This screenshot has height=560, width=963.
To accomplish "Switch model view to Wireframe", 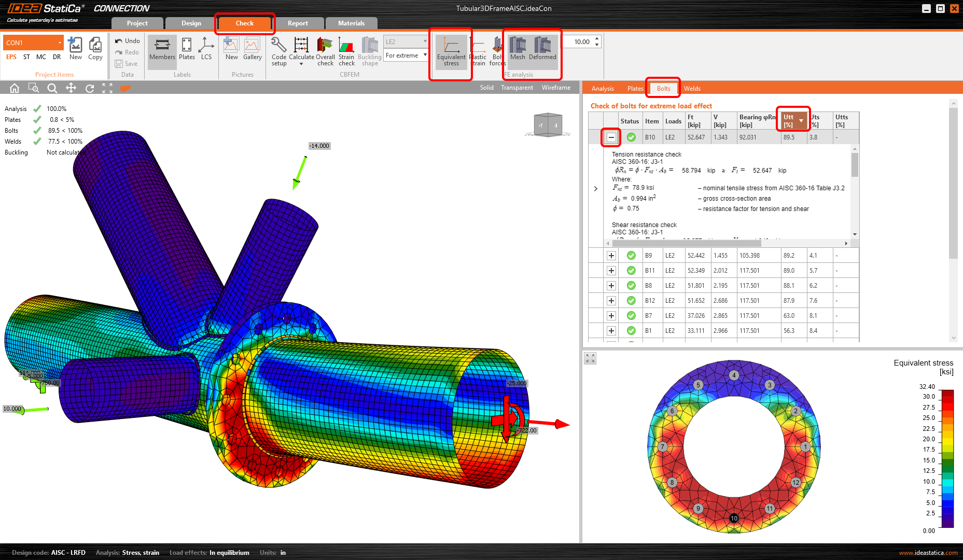I will tap(556, 88).
